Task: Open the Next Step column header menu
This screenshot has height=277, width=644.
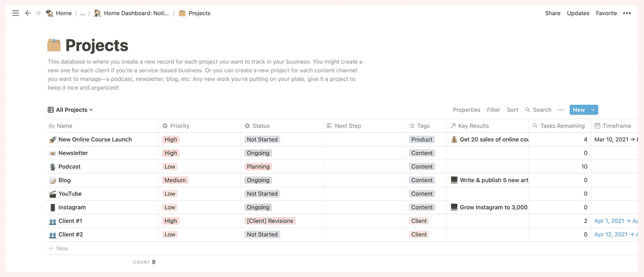Action: pos(364,126)
